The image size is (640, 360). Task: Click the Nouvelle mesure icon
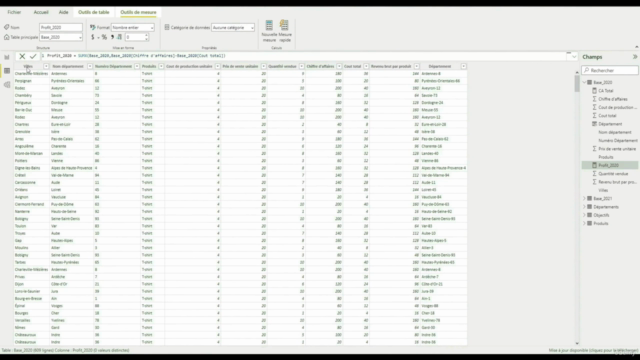click(269, 25)
